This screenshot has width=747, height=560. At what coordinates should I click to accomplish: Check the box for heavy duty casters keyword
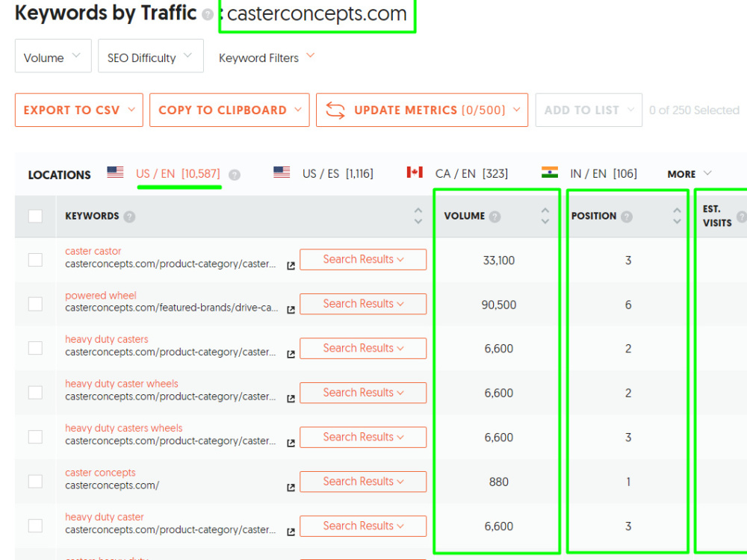coord(35,348)
